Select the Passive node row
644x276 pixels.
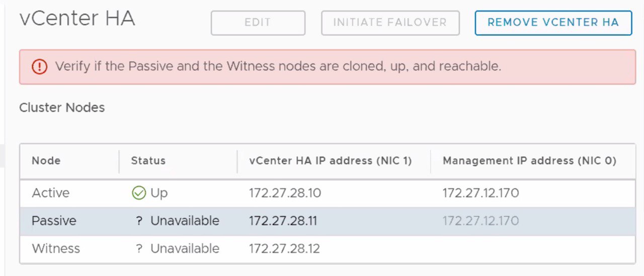coord(328,221)
